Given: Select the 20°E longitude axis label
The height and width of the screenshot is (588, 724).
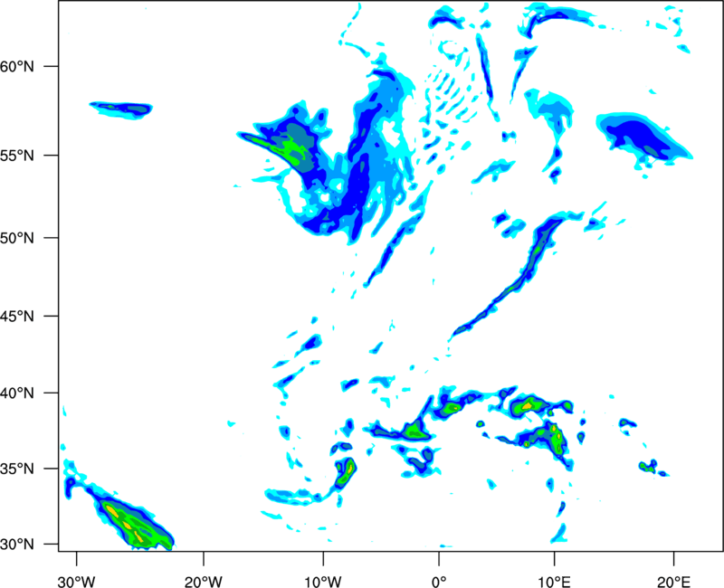Looking at the screenshot, I should click(x=673, y=582).
